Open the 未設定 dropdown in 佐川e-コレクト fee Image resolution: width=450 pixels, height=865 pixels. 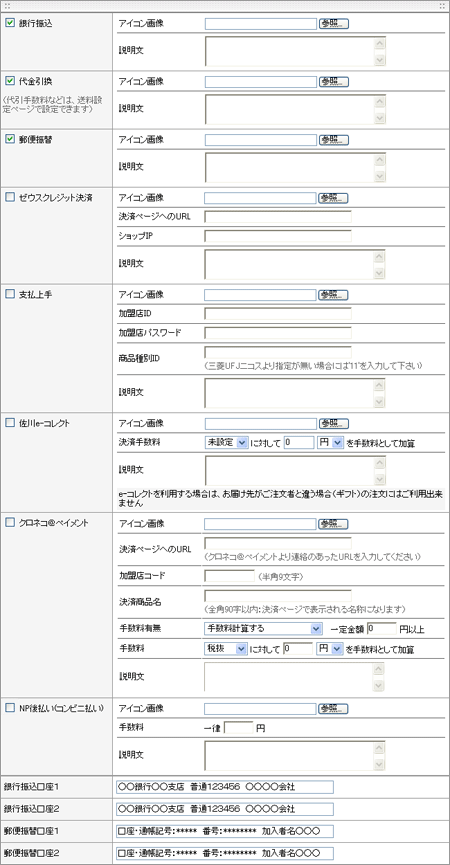[226, 442]
